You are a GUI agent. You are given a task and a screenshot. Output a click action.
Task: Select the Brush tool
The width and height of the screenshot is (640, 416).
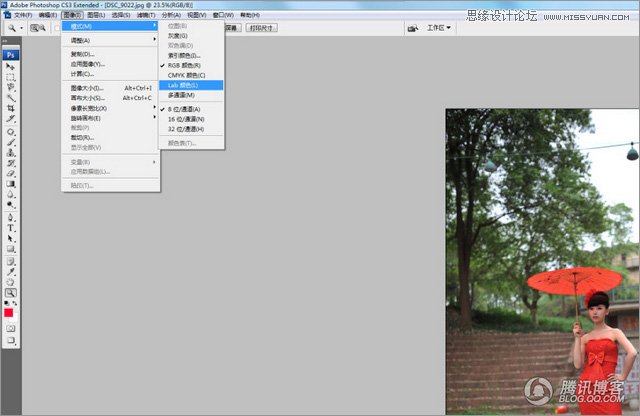click(11, 142)
